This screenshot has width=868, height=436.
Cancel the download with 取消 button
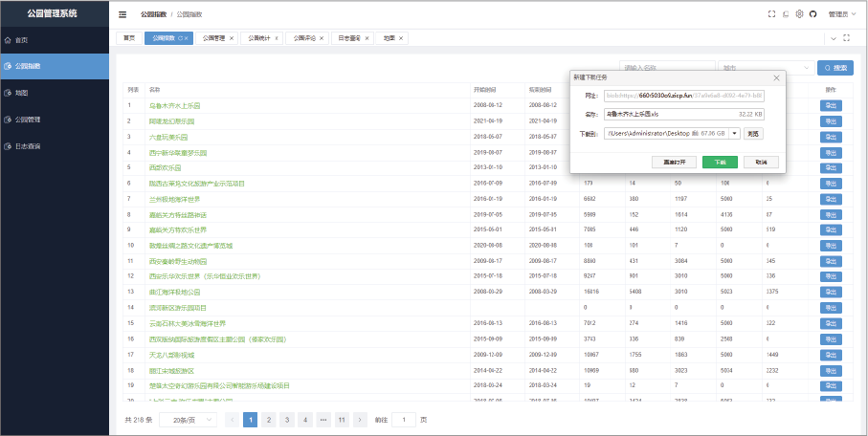[x=761, y=163]
